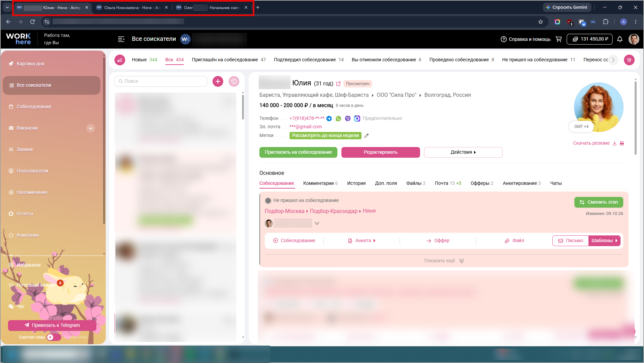The image size is (644, 363).
Task: Edit labels using the pencil icon
Action: click(x=367, y=136)
